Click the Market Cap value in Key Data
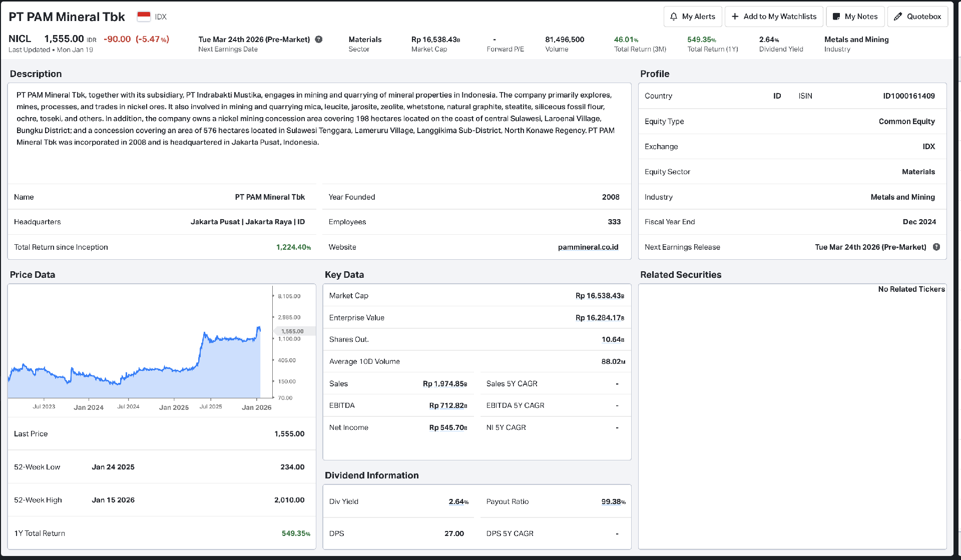Screen dimensions: 961x560 click(x=599, y=296)
